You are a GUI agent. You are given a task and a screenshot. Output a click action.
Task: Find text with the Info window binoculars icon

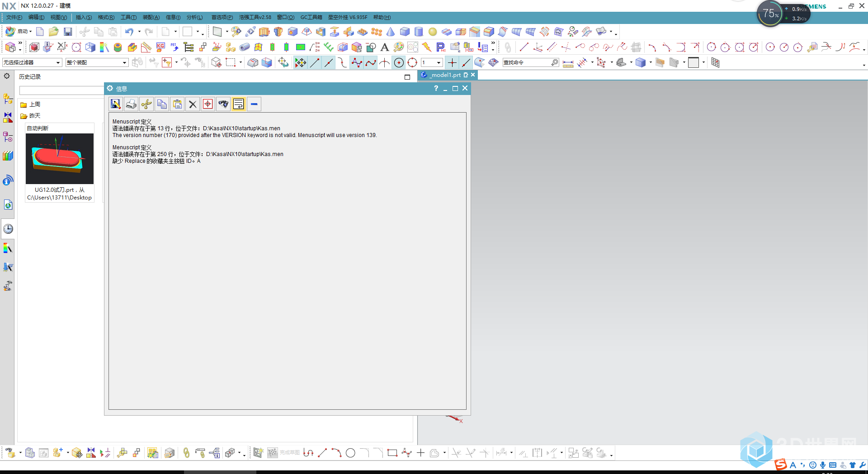click(x=223, y=104)
